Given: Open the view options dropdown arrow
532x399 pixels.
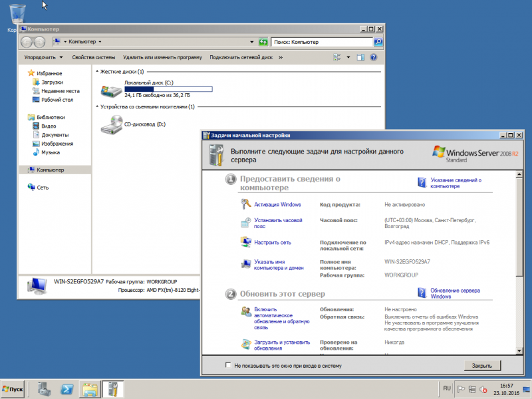Looking at the screenshot, I should [x=348, y=57].
